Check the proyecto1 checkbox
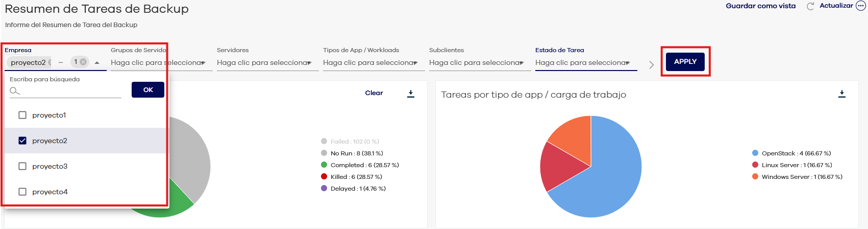The height and width of the screenshot is (229, 868). click(x=22, y=115)
